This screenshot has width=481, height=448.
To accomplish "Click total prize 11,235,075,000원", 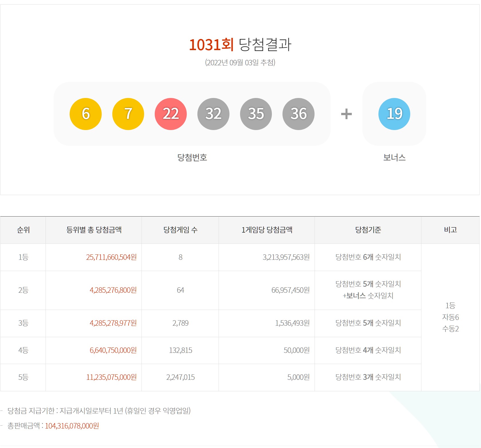I will pos(111,377).
